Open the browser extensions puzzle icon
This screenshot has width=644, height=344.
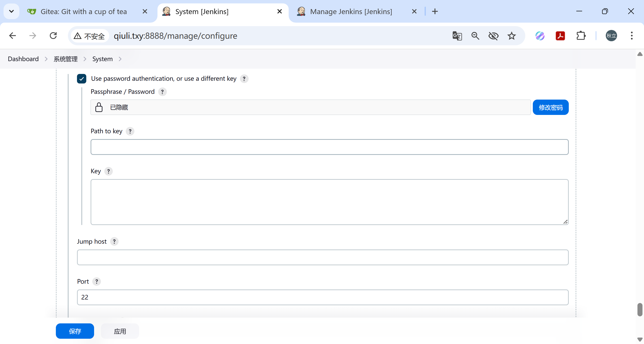coord(581,36)
